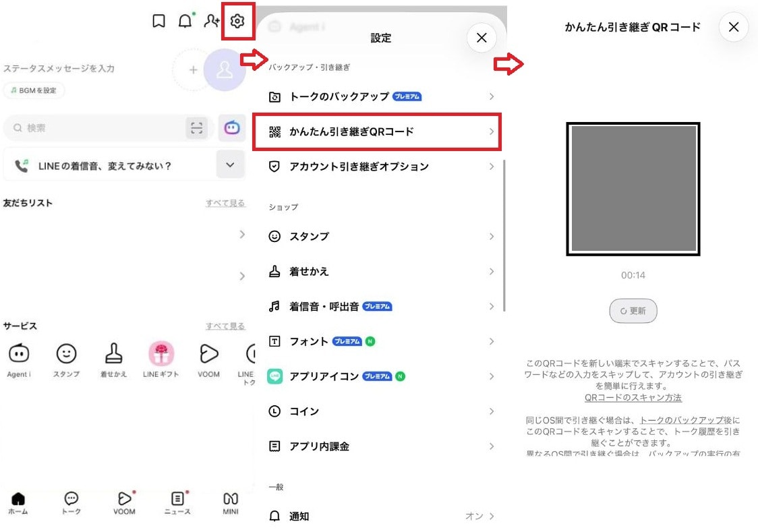Open アプリアイコン setting
The image size is (758, 532).
coord(381,376)
